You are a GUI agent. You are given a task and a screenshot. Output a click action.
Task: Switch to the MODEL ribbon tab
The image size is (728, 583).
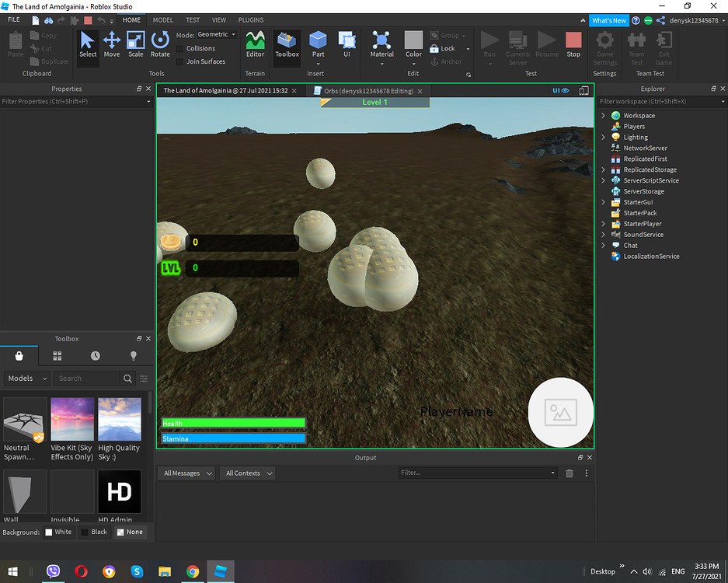(163, 20)
